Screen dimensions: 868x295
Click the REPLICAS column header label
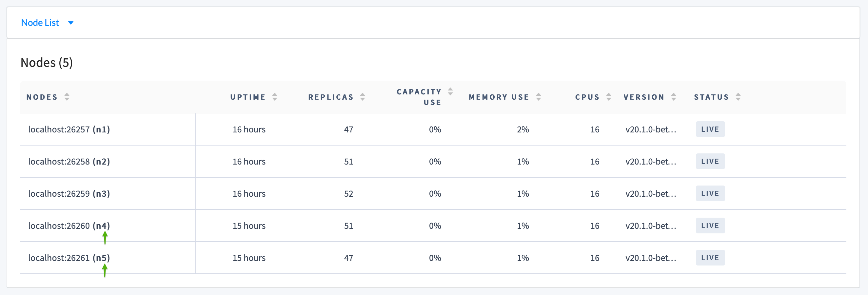(330, 97)
